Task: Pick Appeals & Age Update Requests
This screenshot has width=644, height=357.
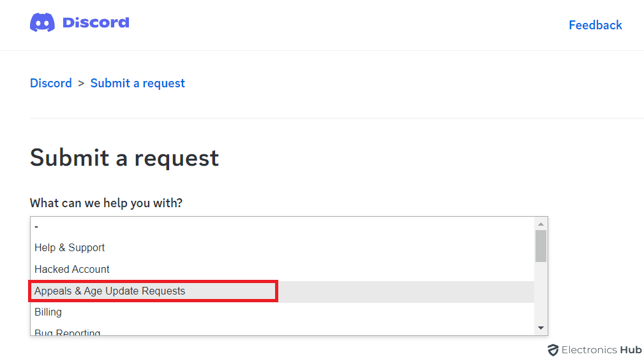Action: click(110, 291)
